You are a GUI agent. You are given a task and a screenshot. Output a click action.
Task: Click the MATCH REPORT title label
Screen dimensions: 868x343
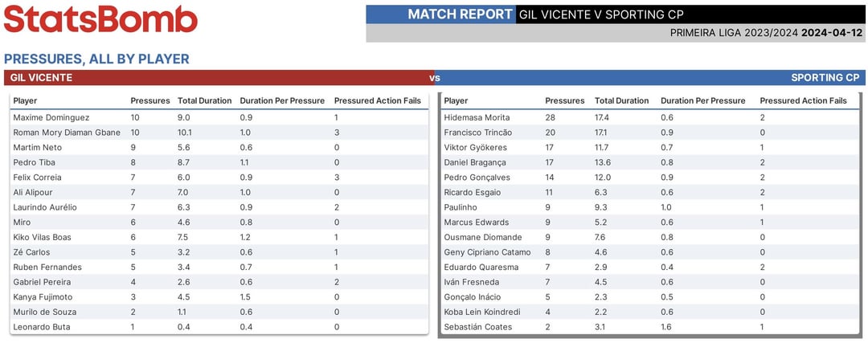click(x=459, y=14)
